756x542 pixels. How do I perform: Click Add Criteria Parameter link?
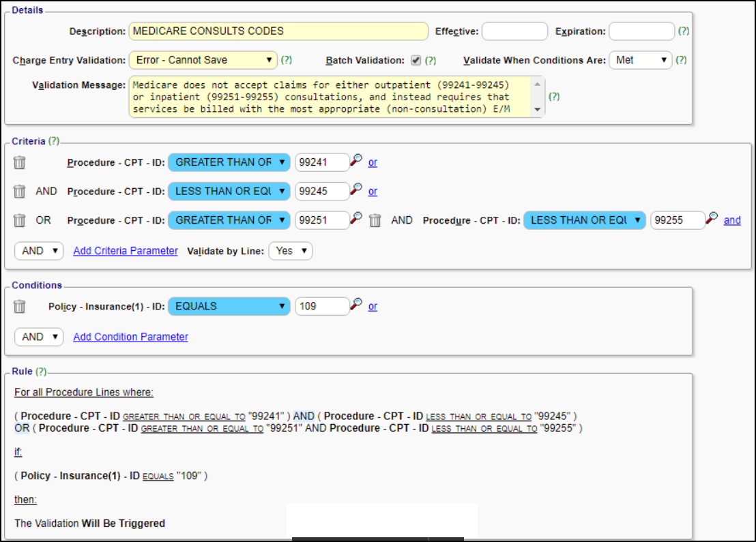click(126, 251)
